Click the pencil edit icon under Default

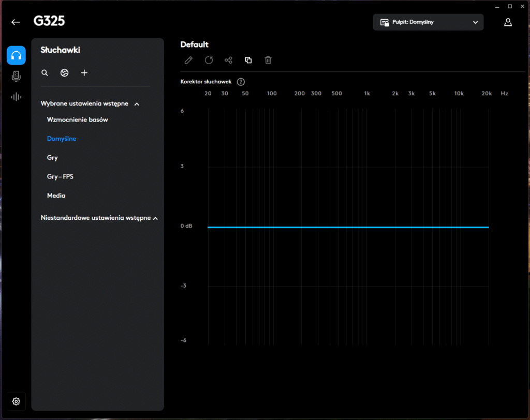point(188,60)
